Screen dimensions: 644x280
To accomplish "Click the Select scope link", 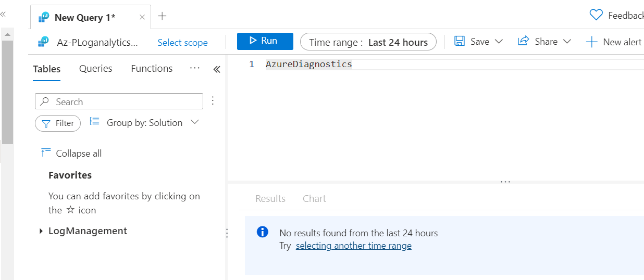I will [182, 43].
